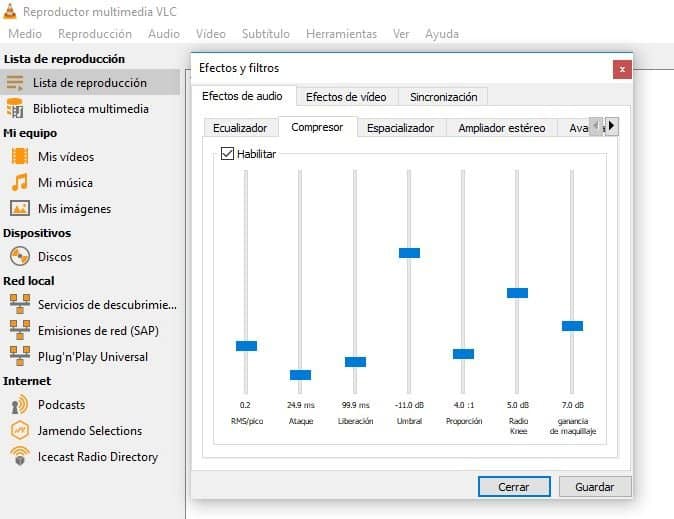Open Jamendo Selections icon
Image resolution: width=674 pixels, height=519 pixels.
(x=19, y=431)
